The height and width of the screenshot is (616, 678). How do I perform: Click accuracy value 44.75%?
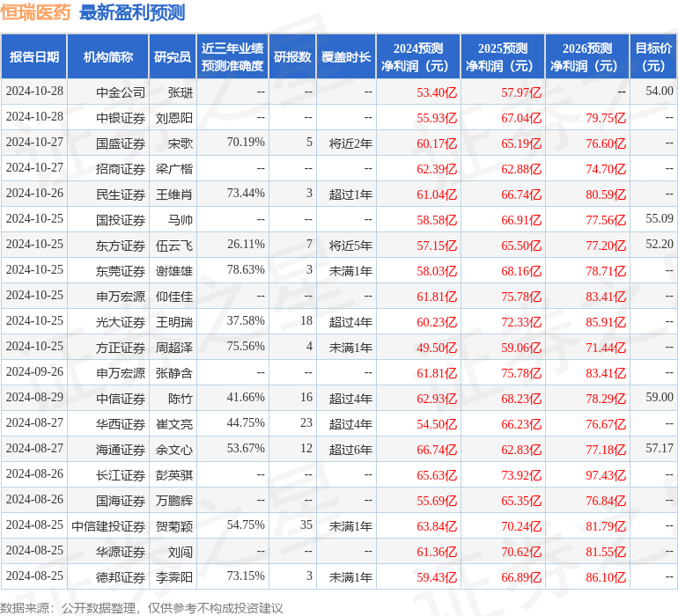tap(246, 422)
